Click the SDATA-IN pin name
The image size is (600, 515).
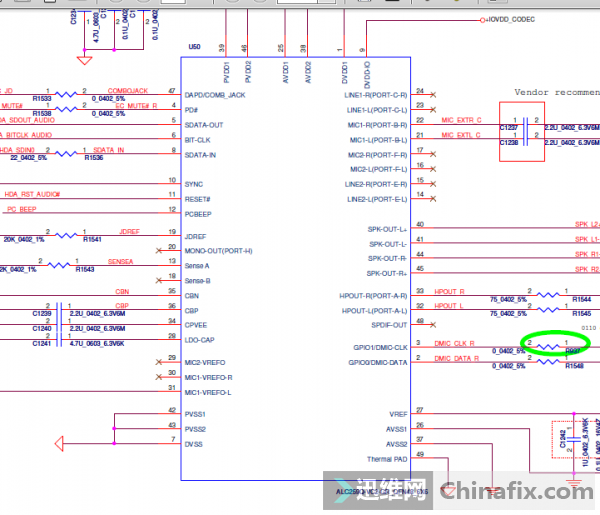[x=201, y=155]
